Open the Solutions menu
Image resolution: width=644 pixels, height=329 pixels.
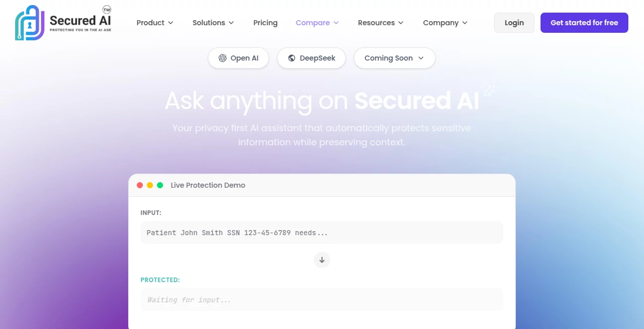[x=212, y=23]
